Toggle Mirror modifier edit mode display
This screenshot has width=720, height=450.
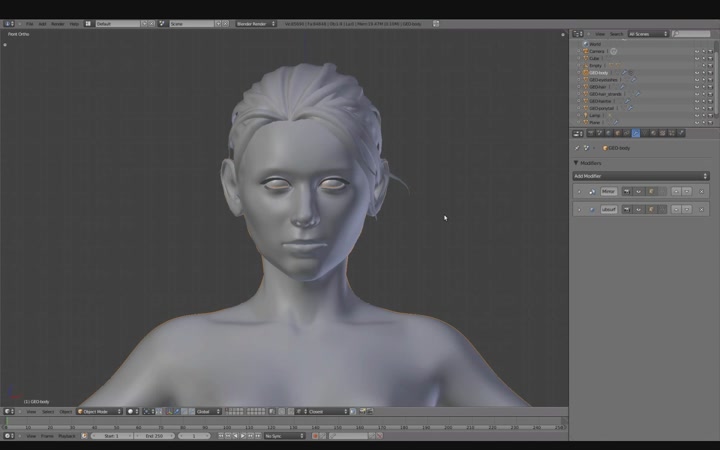(x=651, y=191)
